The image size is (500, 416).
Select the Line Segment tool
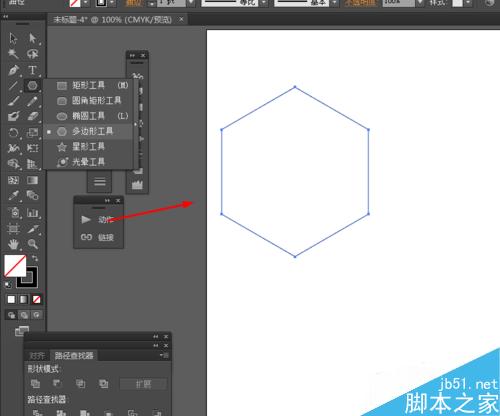(13, 86)
